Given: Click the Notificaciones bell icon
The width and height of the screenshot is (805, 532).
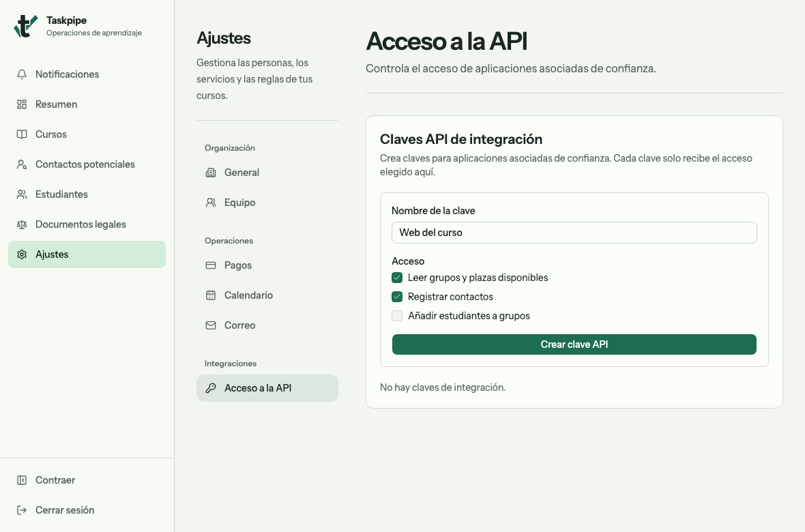Looking at the screenshot, I should pos(22,74).
